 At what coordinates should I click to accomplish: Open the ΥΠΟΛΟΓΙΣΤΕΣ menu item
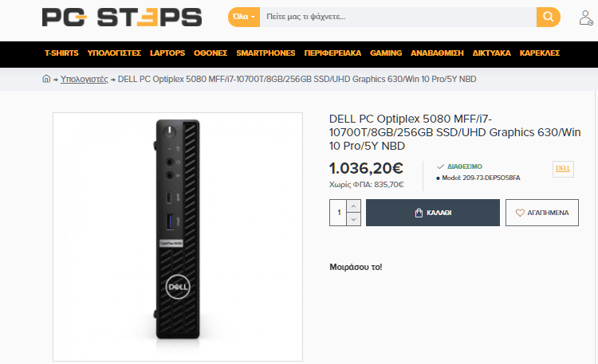pyautogui.click(x=114, y=53)
